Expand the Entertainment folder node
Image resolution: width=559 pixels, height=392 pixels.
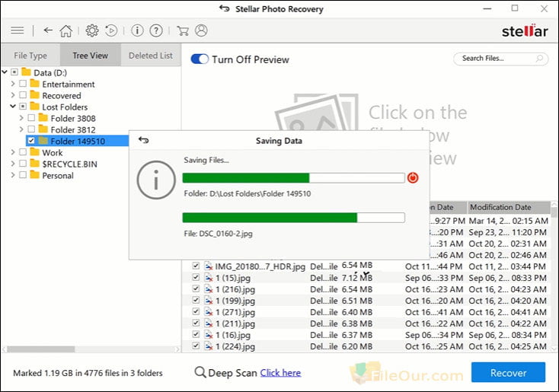pyautogui.click(x=13, y=84)
